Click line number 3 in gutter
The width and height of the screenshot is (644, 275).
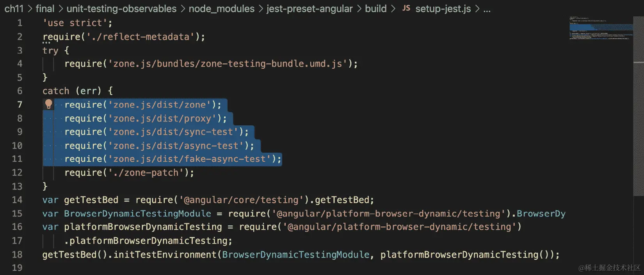click(x=20, y=50)
